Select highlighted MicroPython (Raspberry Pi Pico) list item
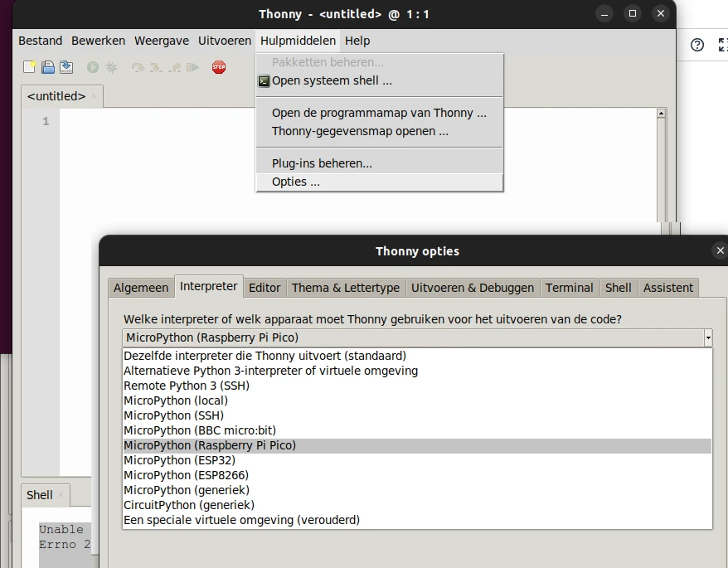Screen dimensions: 728x568 (417, 445)
